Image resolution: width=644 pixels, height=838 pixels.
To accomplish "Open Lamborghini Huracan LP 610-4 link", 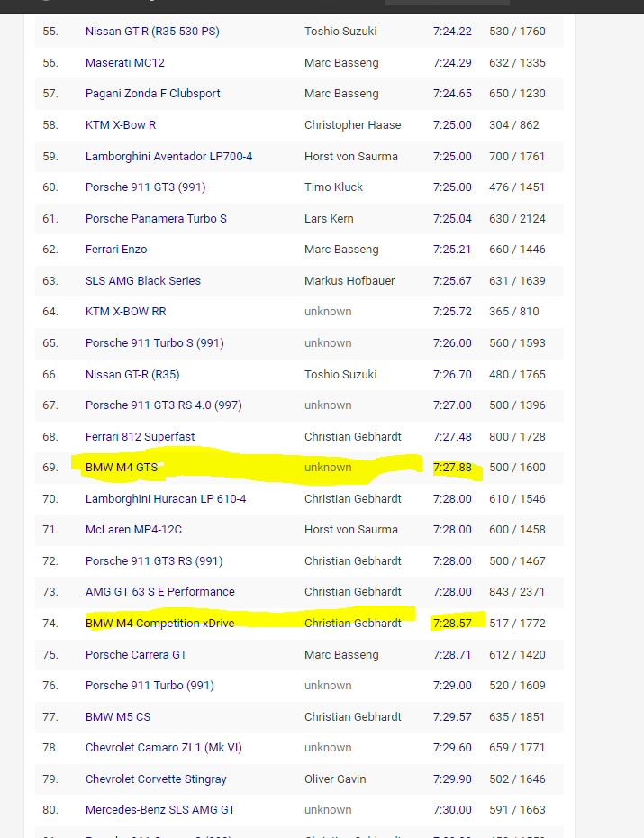I will [x=166, y=499].
